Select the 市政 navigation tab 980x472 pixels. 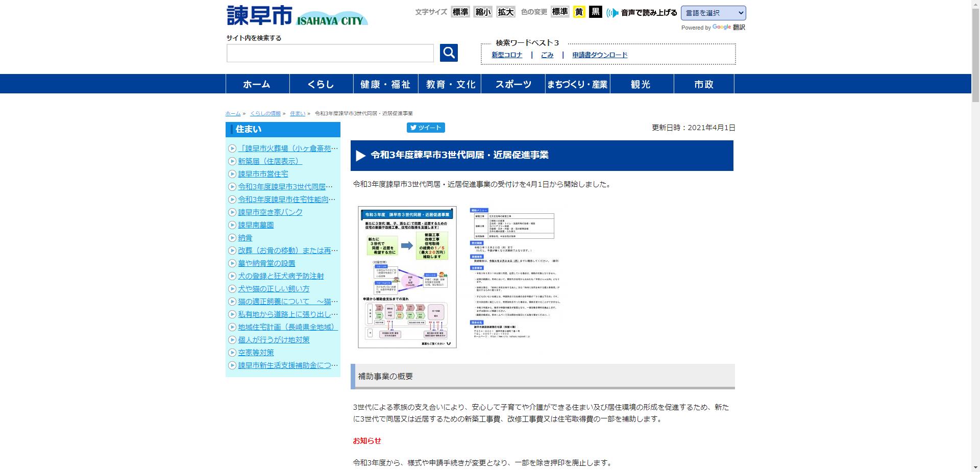click(x=703, y=84)
